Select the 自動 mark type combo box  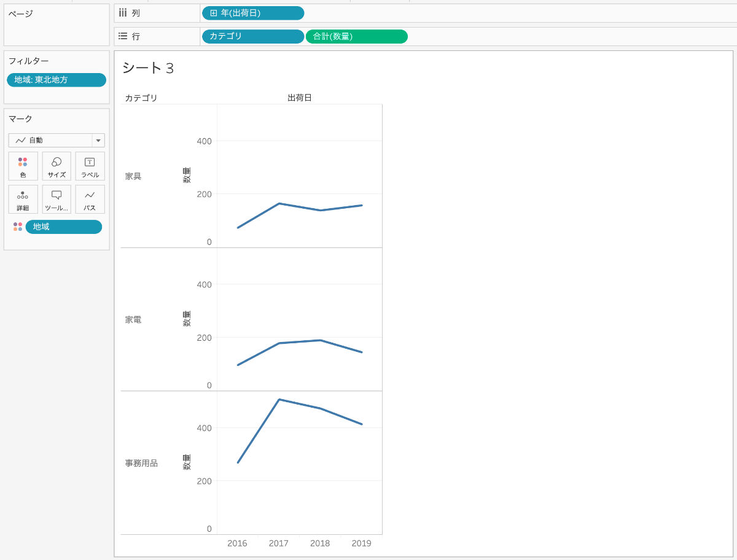(57, 141)
